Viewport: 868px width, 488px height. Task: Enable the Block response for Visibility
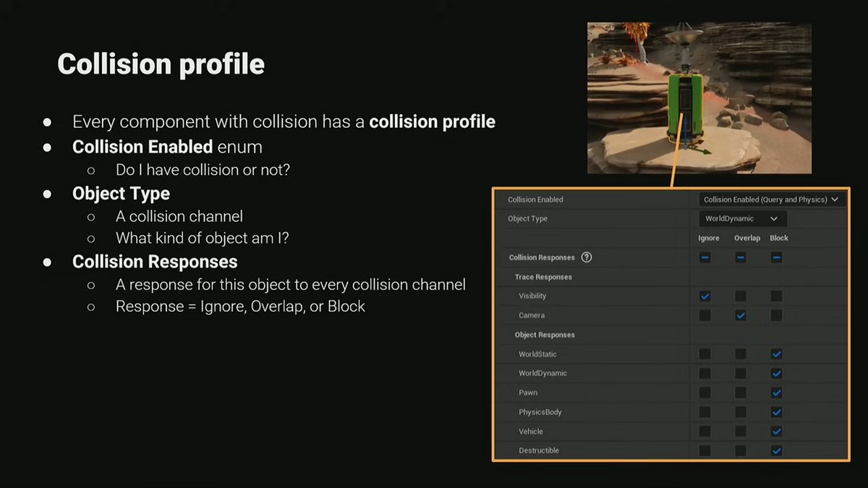pyautogui.click(x=777, y=296)
